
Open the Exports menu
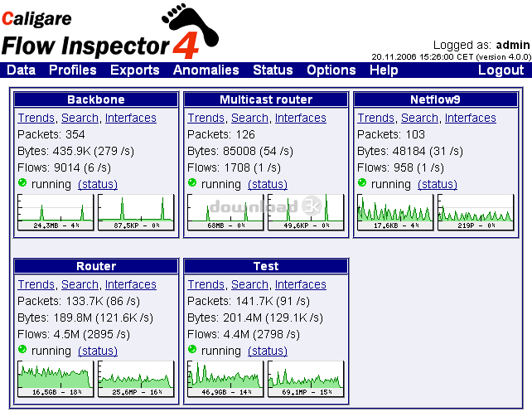coord(135,70)
